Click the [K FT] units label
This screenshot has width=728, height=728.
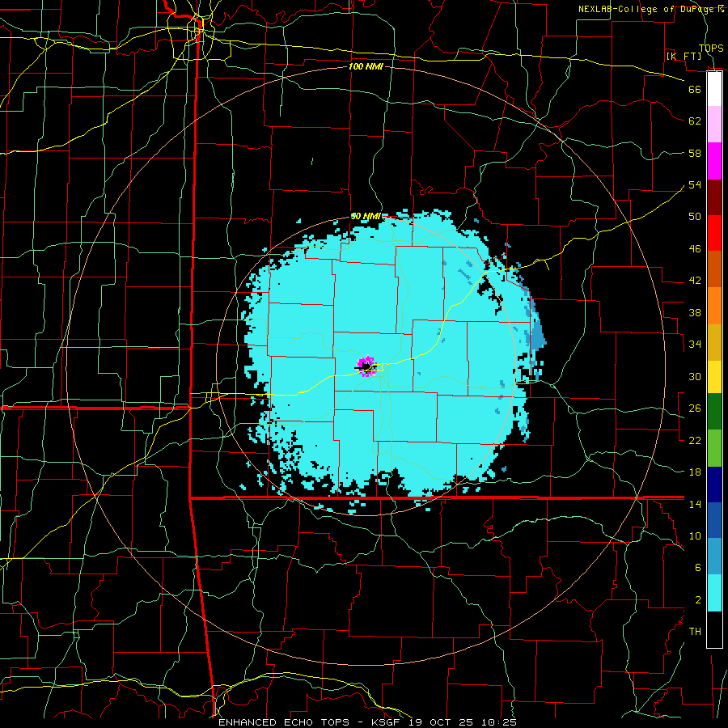(684, 56)
